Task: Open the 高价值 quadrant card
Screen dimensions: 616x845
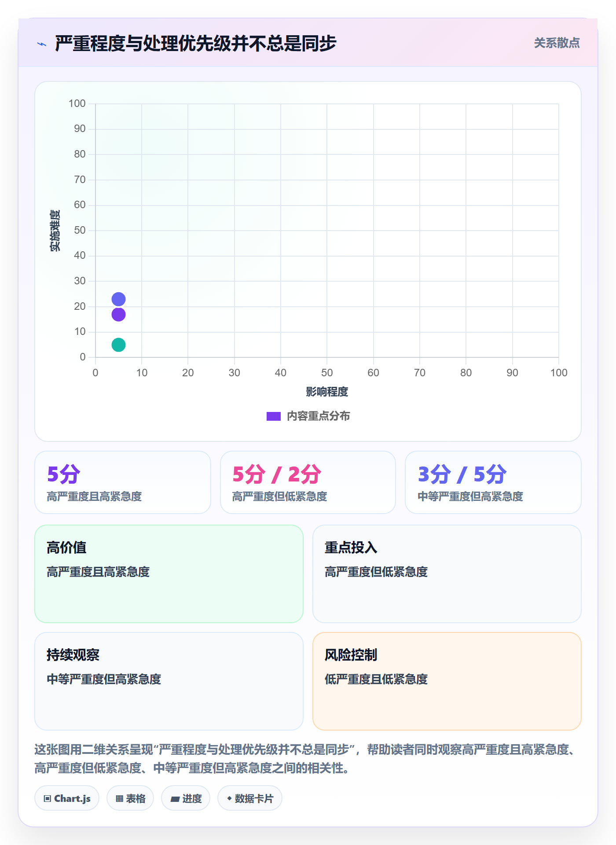Action: tap(169, 573)
